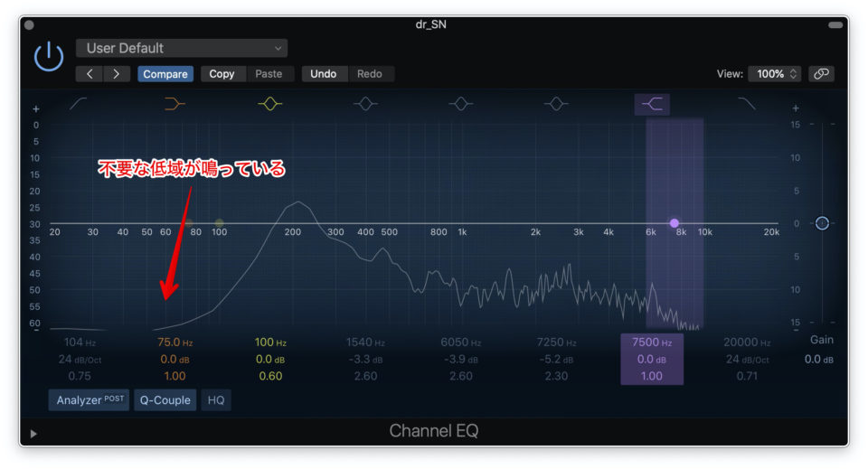Screen dimensions: 868x469
Task: Open the User Default preset dropdown
Action: click(182, 48)
